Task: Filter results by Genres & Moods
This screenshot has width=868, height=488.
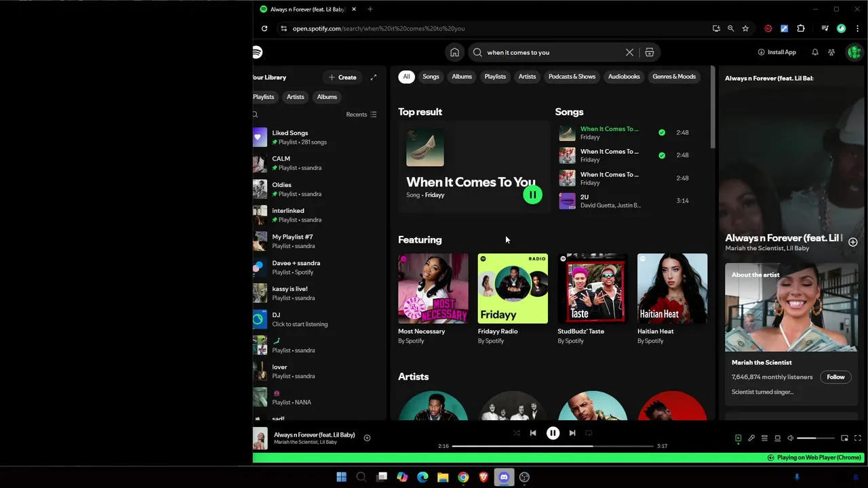Action: (x=674, y=77)
